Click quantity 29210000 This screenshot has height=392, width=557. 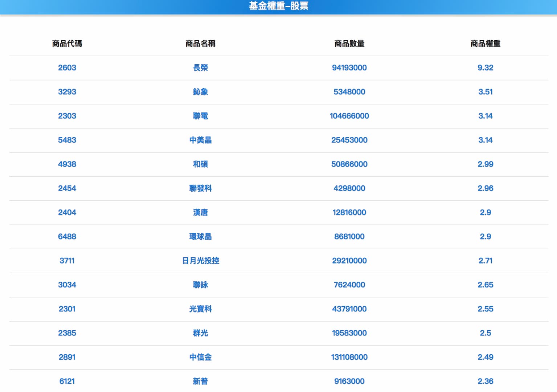[349, 261]
